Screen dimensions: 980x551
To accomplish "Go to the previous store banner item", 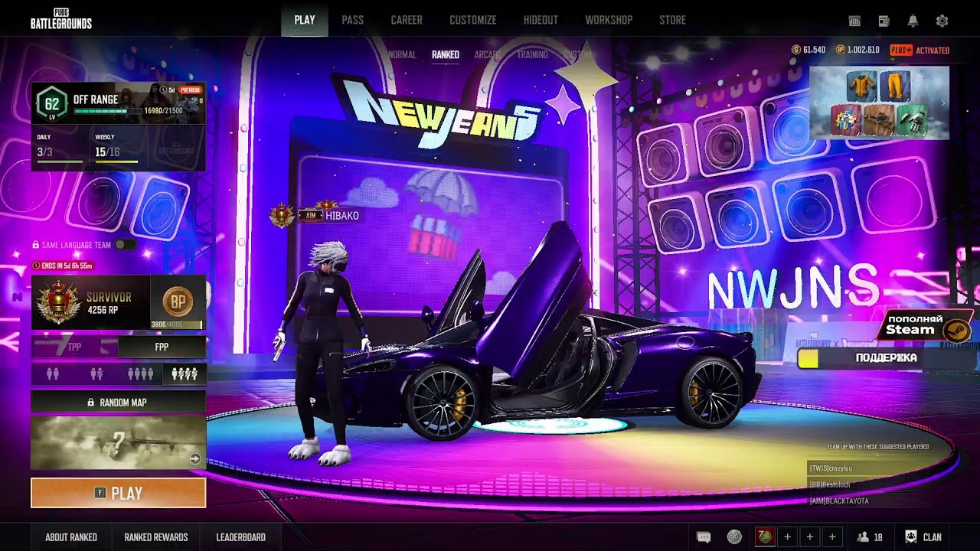I will coord(816,103).
